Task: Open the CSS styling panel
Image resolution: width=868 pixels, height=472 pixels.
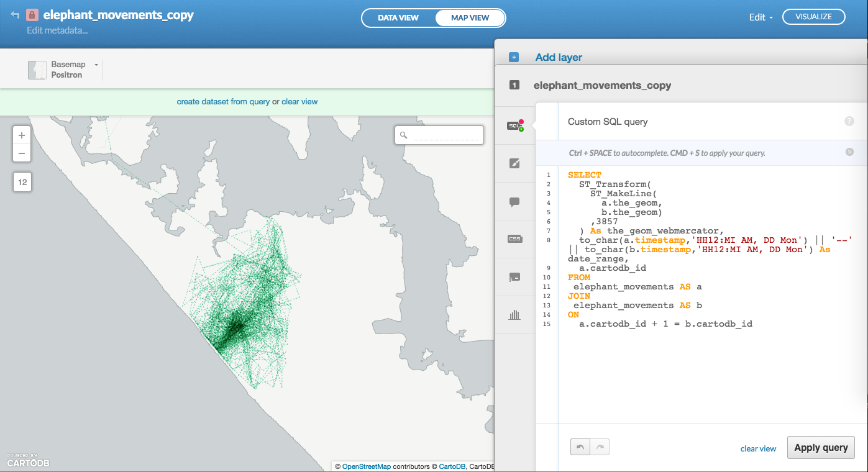Action: pos(514,239)
